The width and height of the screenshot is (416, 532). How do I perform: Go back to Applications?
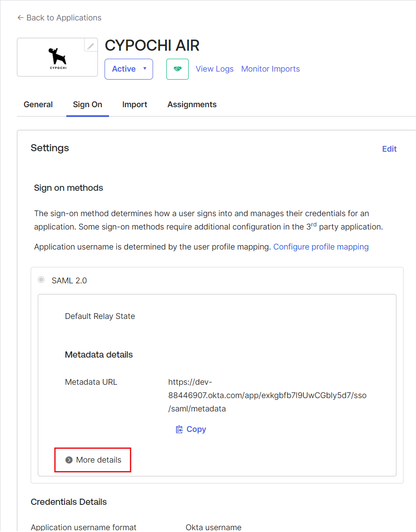pyautogui.click(x=59, y=18)
